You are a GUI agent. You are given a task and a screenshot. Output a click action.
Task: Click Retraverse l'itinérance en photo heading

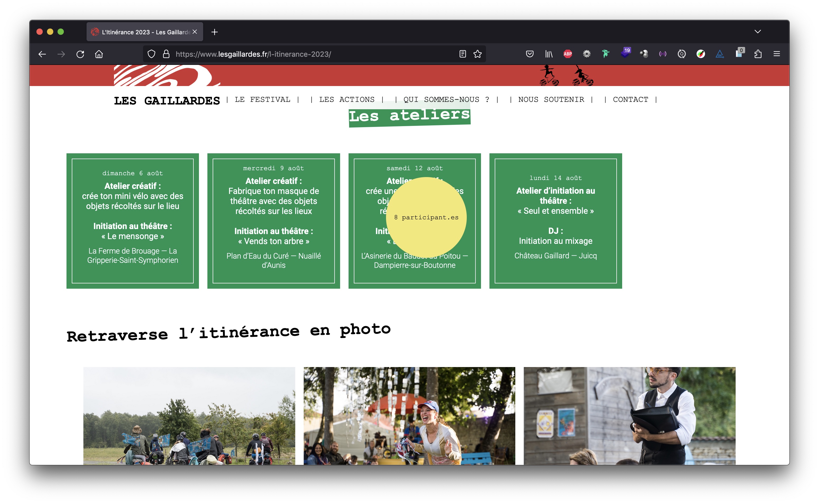(x=228, y=332)
